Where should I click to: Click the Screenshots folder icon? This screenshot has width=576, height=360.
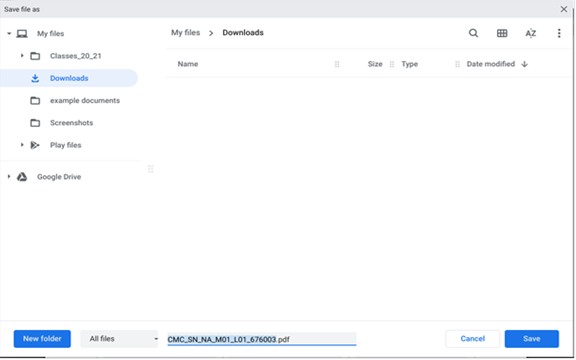35,123
